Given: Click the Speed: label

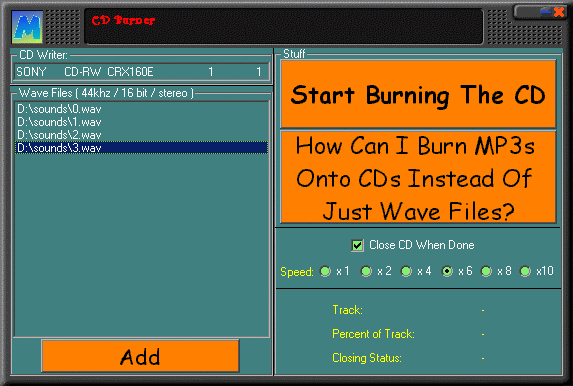Looking at the screenshot, I should coord(297,272).
